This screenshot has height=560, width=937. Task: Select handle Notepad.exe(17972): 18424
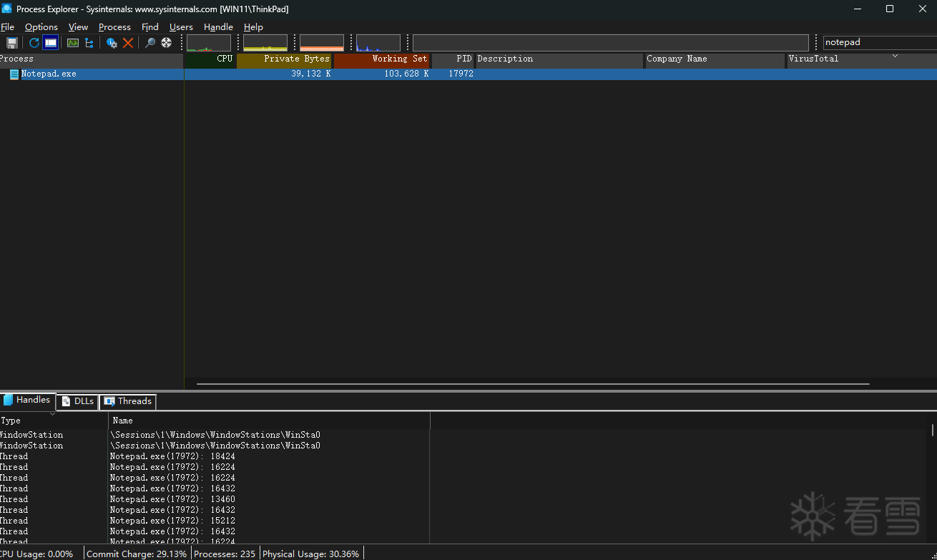pyautogui.click(x=172, y=456)
